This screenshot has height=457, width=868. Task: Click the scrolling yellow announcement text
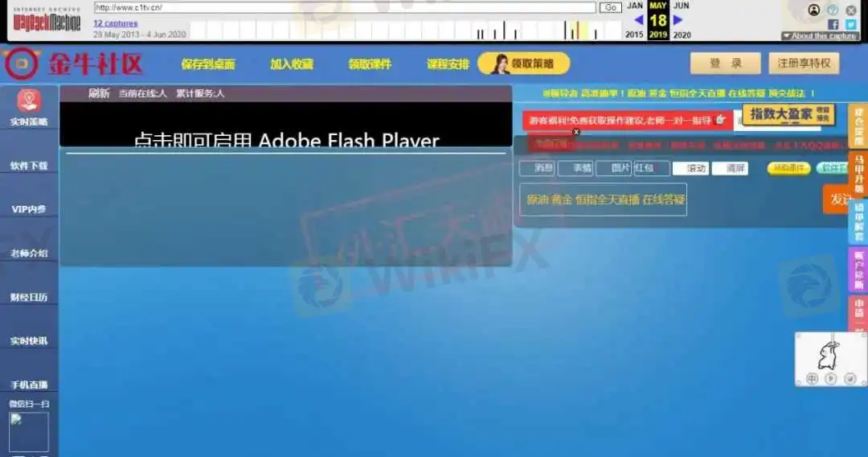click(x=678, y=93)
